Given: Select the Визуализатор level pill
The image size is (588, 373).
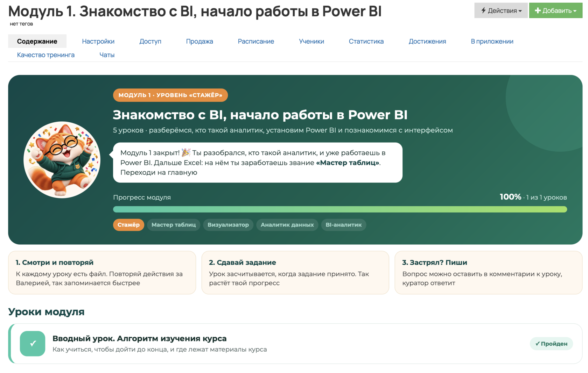Looking at the screenshot, I should pos(228,225).
